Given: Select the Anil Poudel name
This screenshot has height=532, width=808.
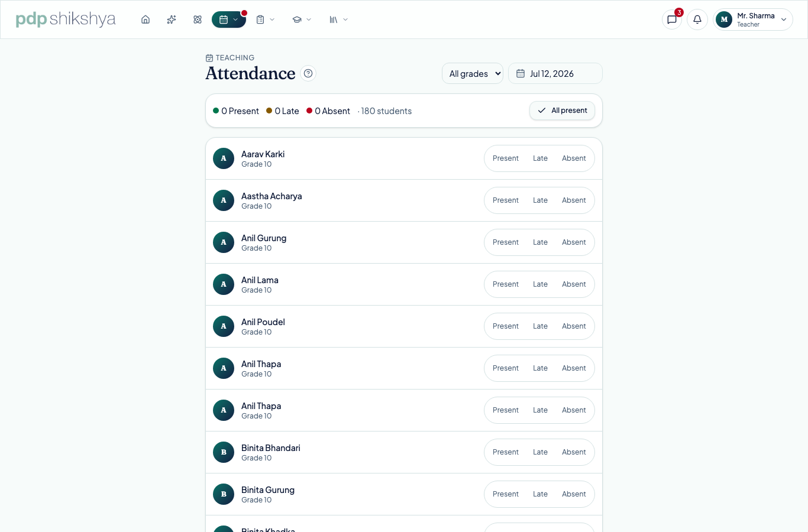Looking at the screenshot, I should click(263, 322).
